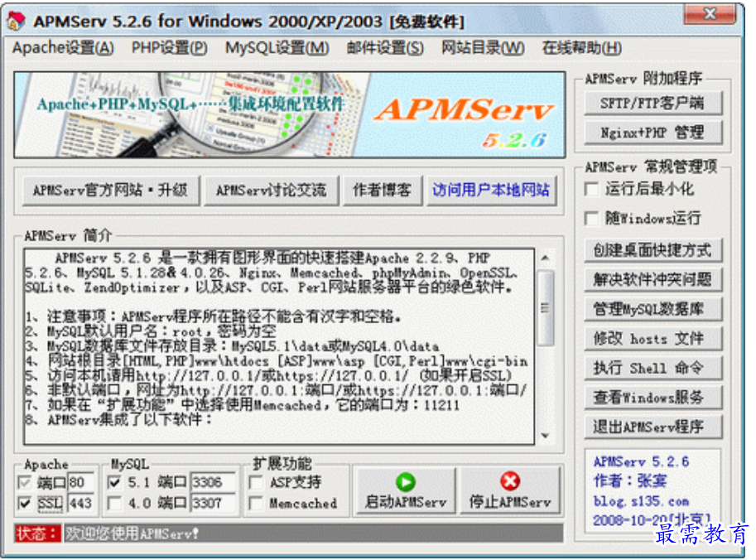Uncheck the MySQL 5.1 checkbox
This screenshot has width=756, height=560.
tap(115, 482)
